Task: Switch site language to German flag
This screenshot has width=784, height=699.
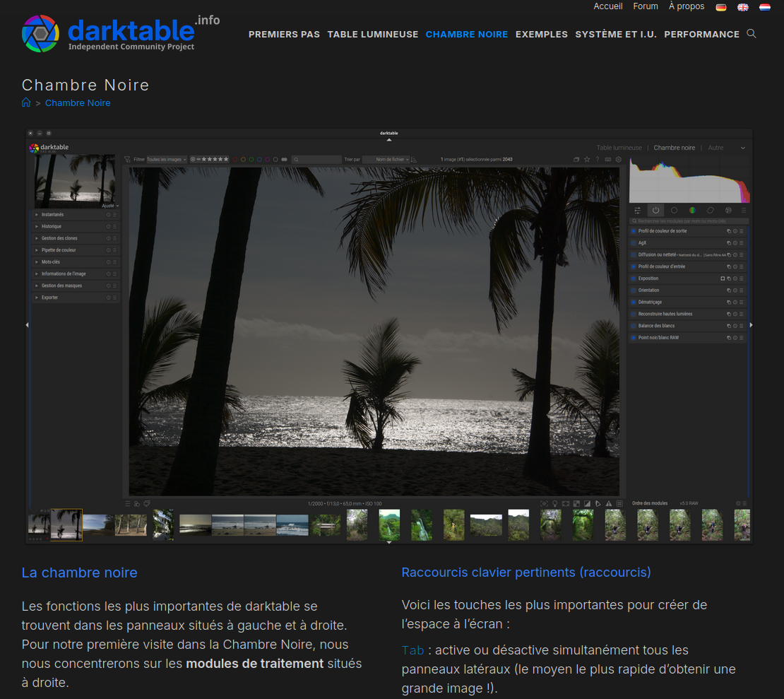Action: tap(720, 7)
